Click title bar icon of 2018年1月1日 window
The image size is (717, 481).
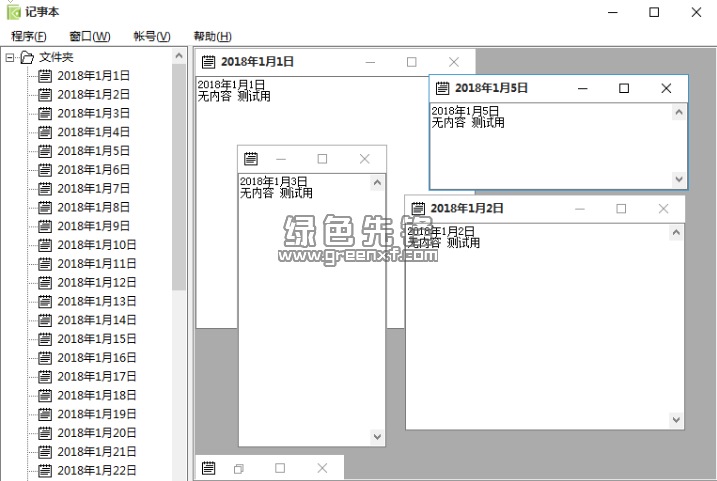(209, 62)
